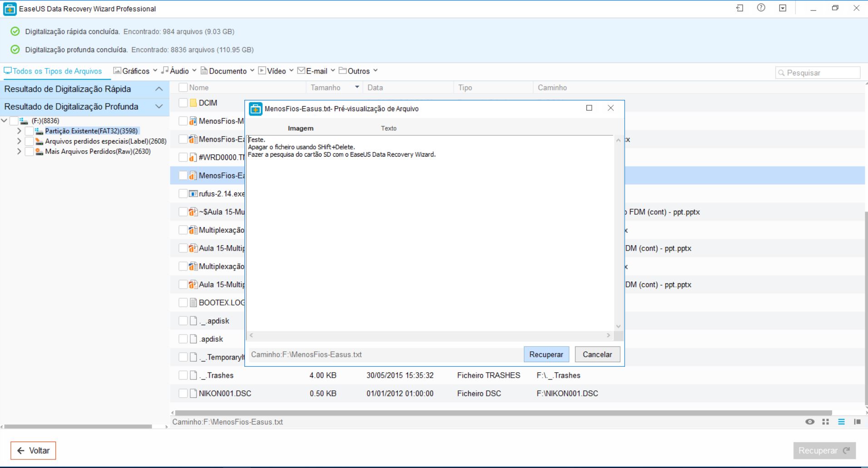This screenshot has height=468, width=868.
Task: Click the file list horizontal scrollbar
Action: (503, 413)
